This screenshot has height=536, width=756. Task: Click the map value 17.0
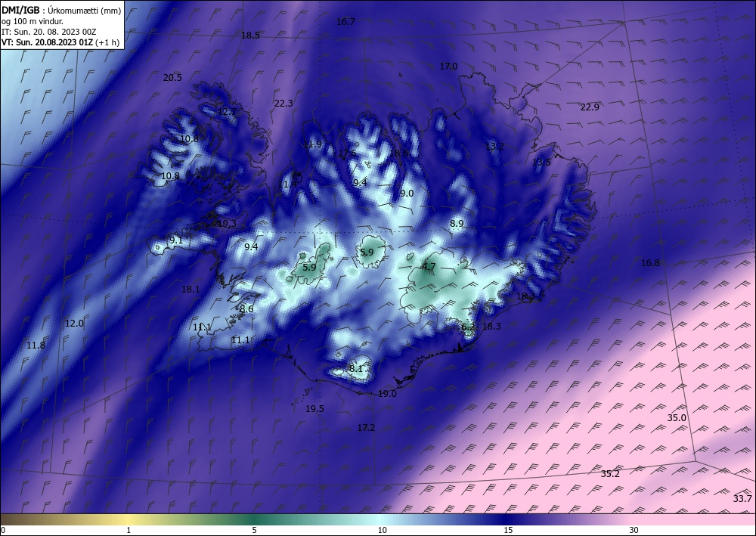pos(448,67)
